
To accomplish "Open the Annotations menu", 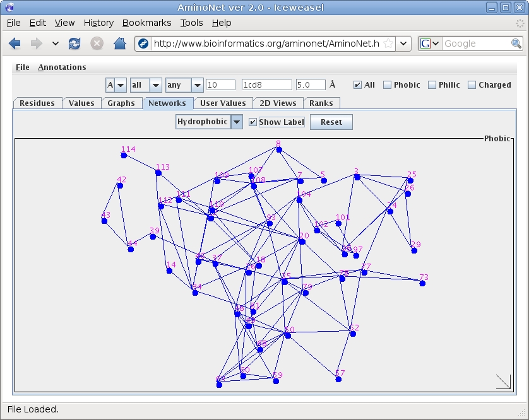I will (62, 67).
